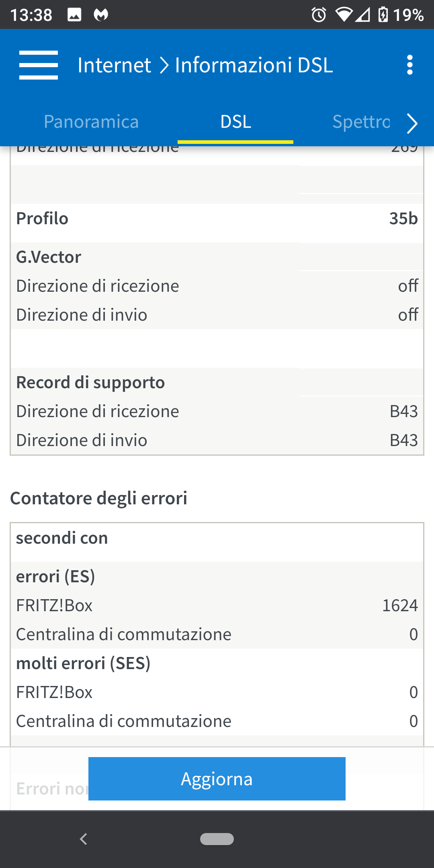The image size is (434, 868).
Task: Tap the battery charging status icon
Action: (x=383, y=15)
